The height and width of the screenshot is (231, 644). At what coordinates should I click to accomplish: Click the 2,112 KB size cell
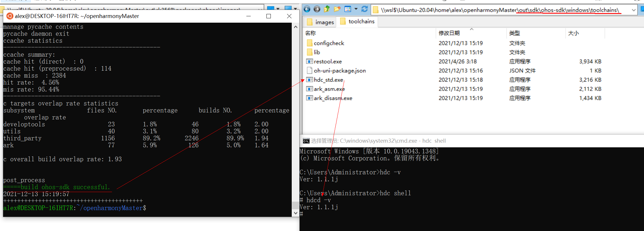coord(590,89)
